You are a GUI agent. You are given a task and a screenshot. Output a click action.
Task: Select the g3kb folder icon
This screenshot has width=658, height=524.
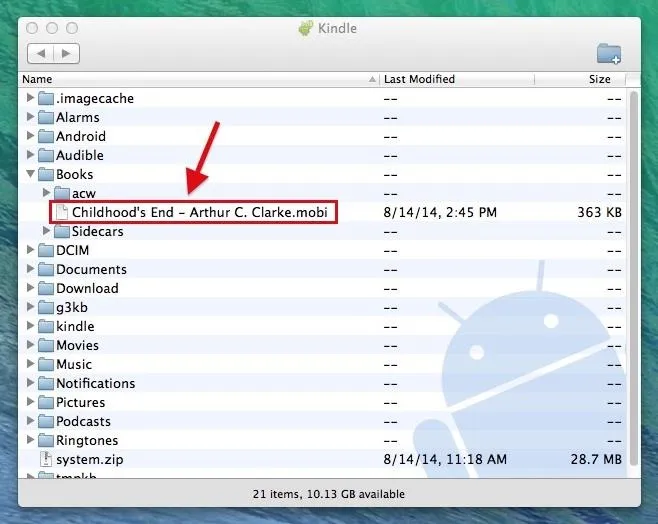pos(46,308)
